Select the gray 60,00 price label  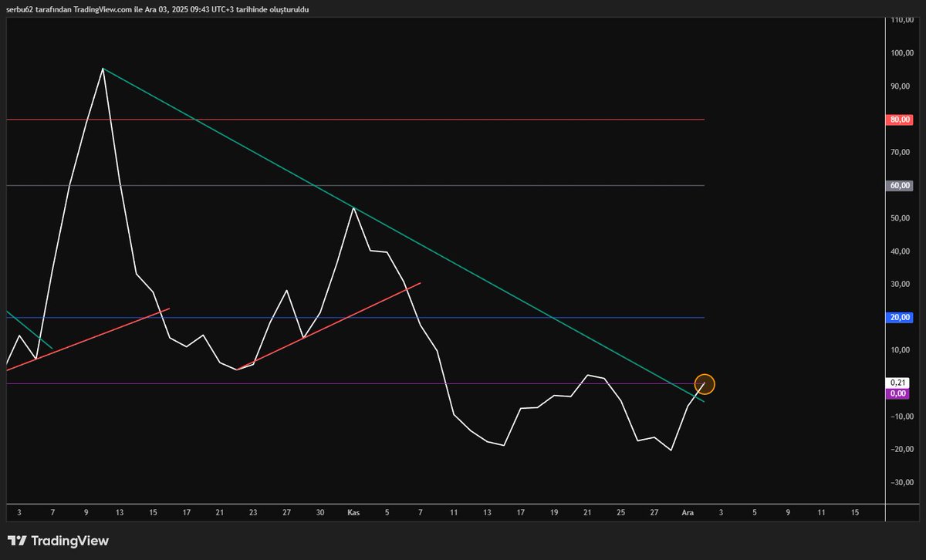(x=901, y=186)
